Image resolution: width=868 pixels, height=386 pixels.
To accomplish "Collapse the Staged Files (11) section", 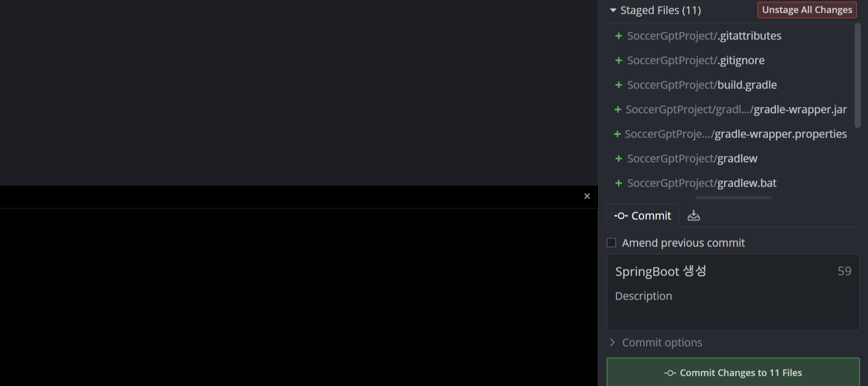I will (x=613, y=10).
